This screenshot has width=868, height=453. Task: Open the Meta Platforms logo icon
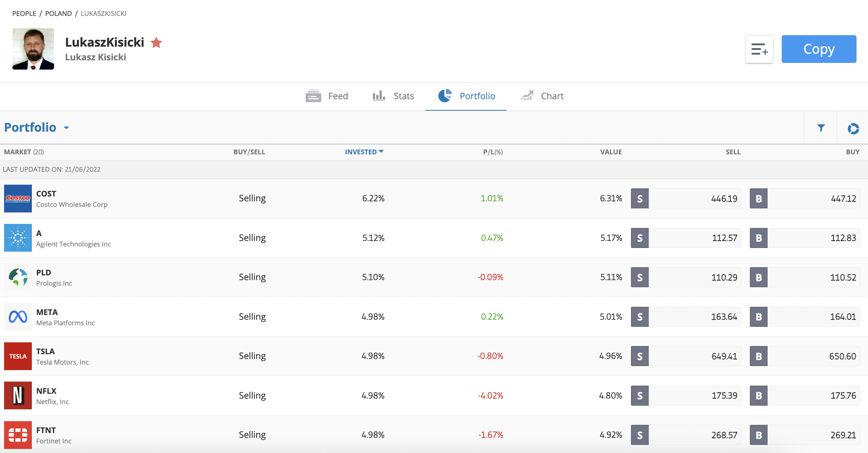(x=18, y=316)
